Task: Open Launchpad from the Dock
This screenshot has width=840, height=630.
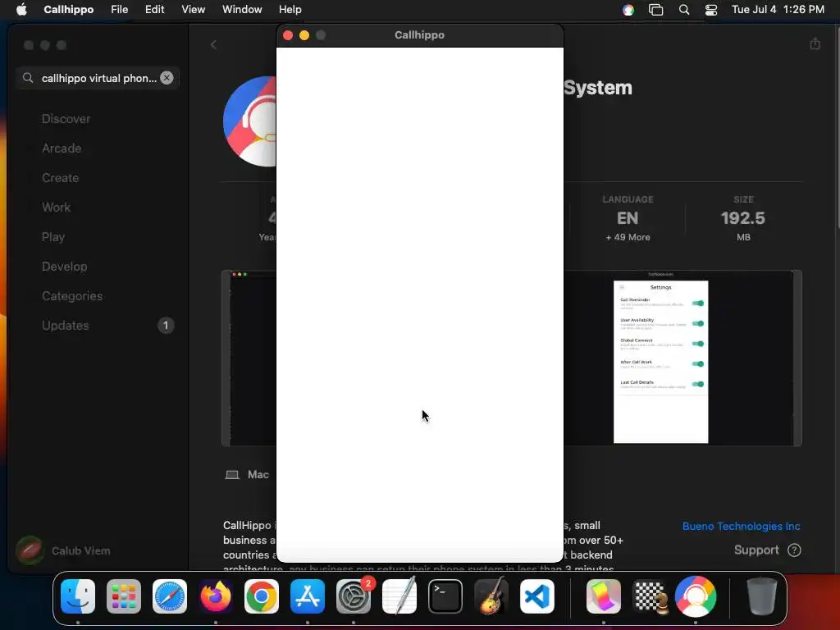Action: tap(124, 596)
